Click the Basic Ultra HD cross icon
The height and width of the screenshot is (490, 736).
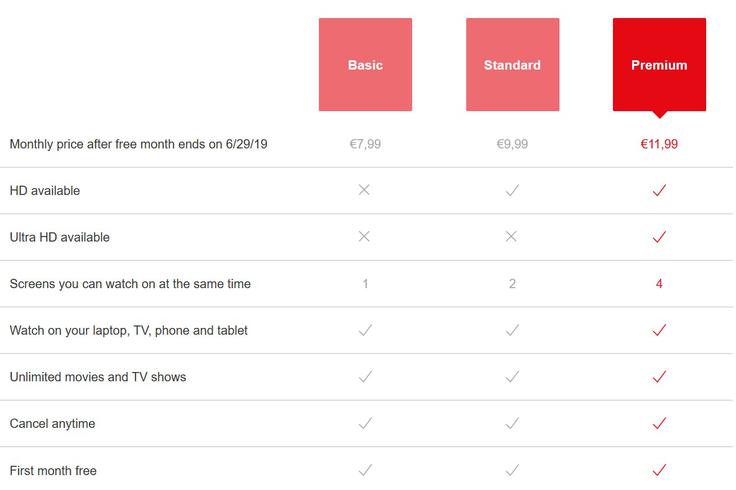click(364, 236)
